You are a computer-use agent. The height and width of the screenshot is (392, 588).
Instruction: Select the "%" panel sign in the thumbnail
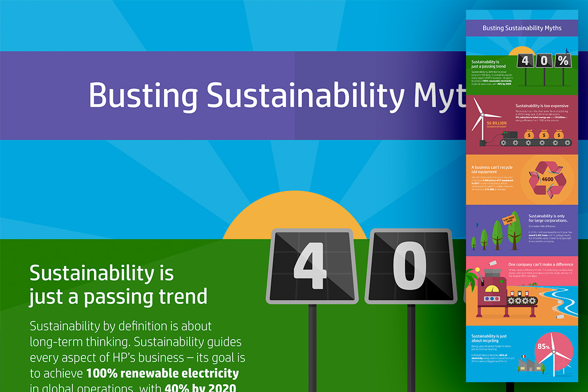(x=563, y=61)
